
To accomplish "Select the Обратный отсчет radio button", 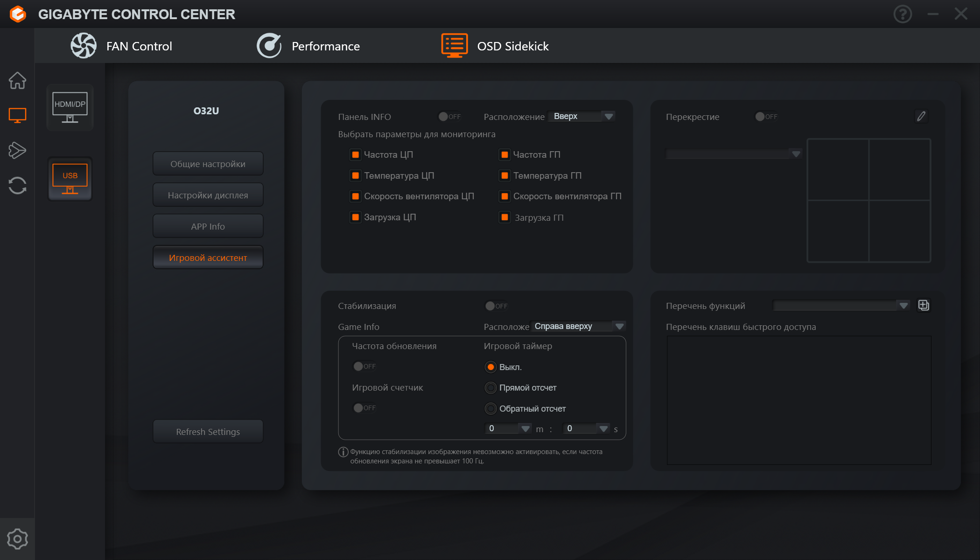I will coord(490,409).
